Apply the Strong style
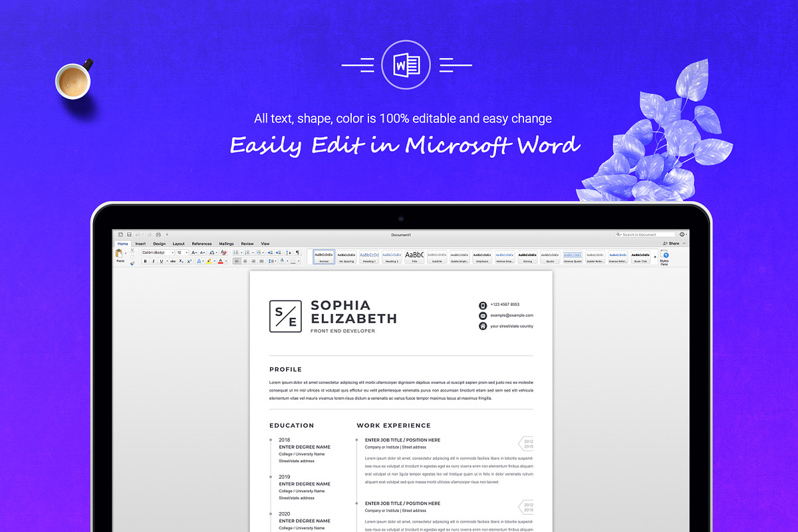 tap(527, 257)
